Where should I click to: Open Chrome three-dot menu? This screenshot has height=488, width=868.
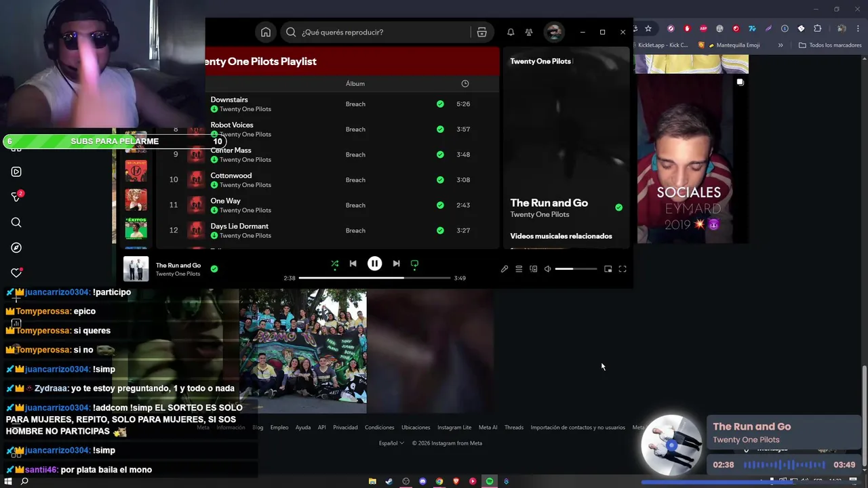pyautogui.click(x=858, y=28)
